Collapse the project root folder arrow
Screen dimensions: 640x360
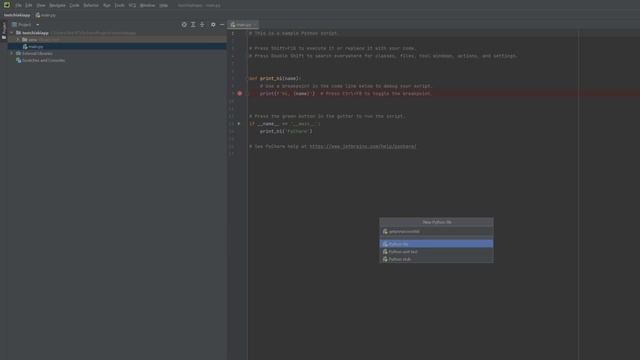coord(12,33)
